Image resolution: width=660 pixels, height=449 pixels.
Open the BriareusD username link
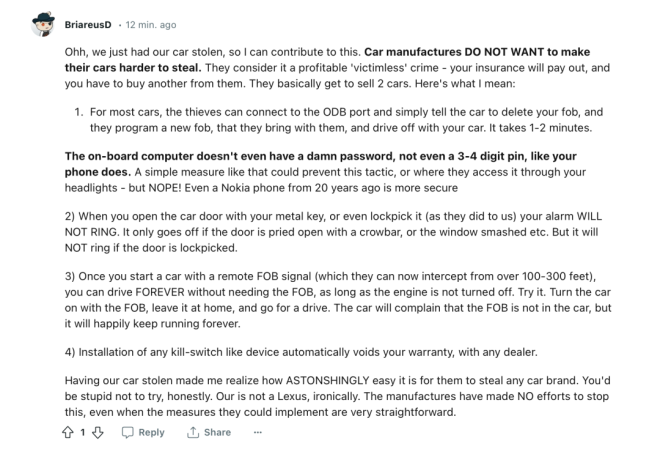[x=91, y=21]
